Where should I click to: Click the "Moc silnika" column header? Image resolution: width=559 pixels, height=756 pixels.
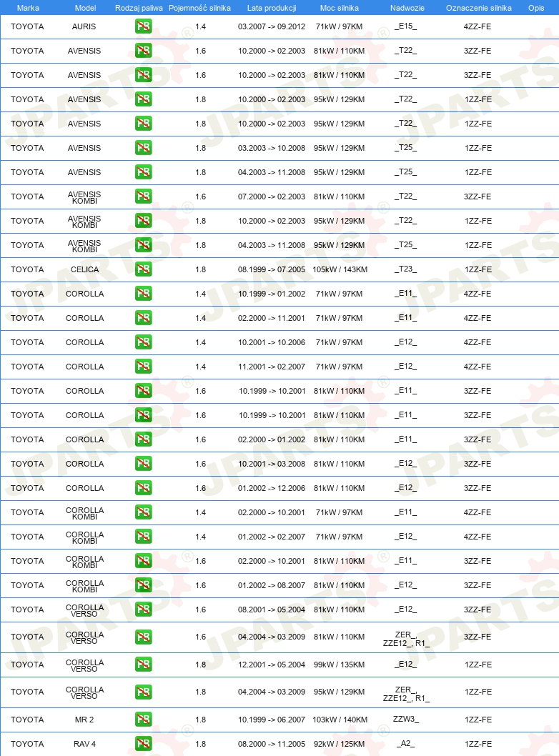point(339,8)
